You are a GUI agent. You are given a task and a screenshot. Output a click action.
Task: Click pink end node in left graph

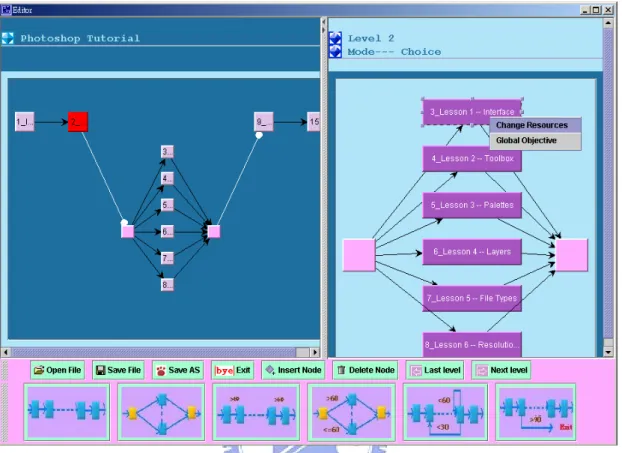[214, 231]
